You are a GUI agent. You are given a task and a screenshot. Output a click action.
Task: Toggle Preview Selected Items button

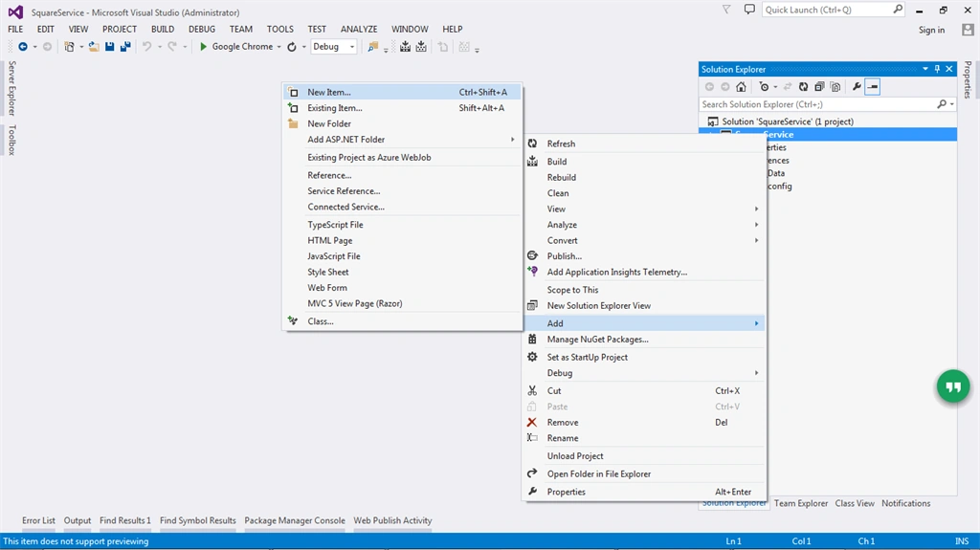[873, 87]
